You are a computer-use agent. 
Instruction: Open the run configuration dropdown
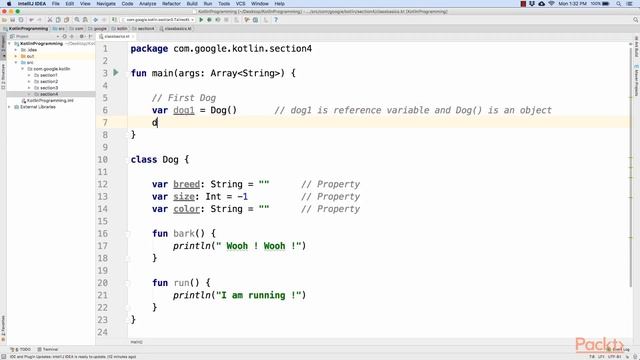click(158, 20)
